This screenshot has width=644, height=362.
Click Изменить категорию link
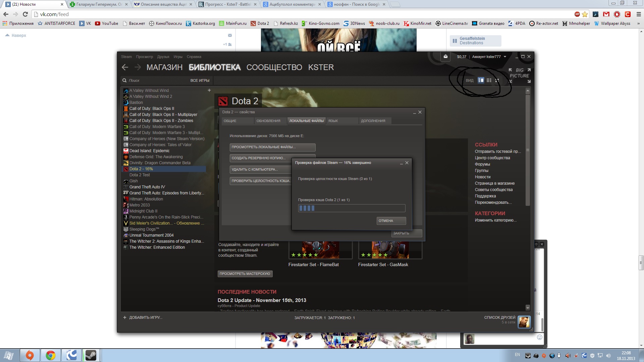pyautogui.click(x=495, y=220)
